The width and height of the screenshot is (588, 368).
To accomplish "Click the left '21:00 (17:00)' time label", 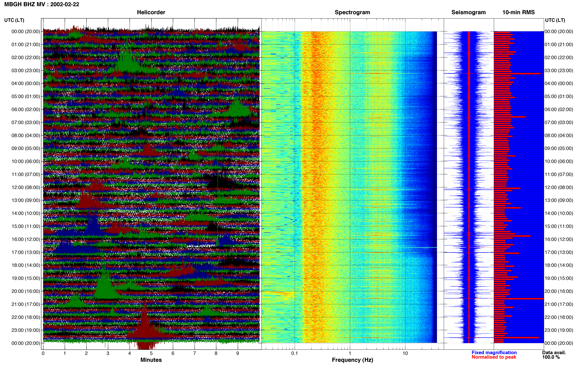I will tap(26, 304).
